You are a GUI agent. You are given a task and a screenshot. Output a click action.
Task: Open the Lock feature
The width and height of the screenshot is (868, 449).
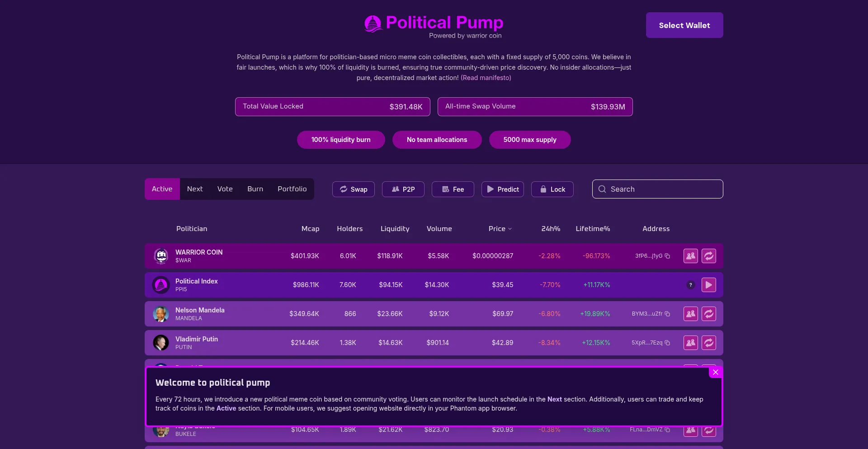[x=552, y=189]
